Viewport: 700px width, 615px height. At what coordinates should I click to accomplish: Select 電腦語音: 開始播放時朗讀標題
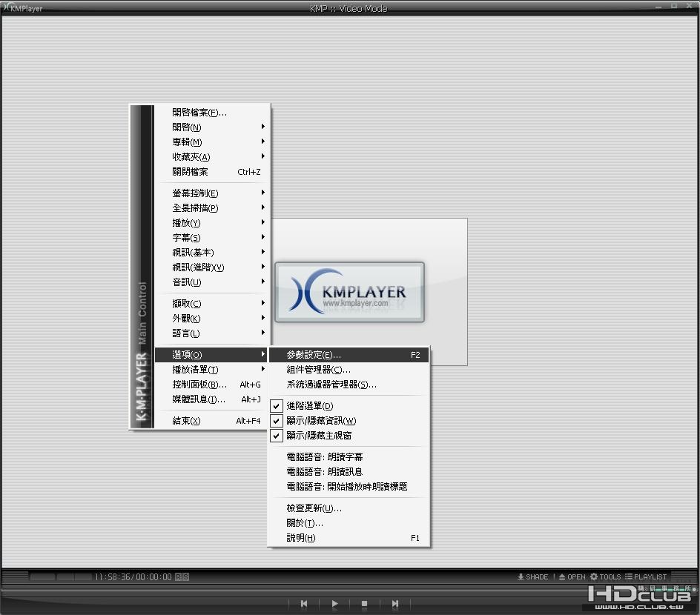click(349, 486)
